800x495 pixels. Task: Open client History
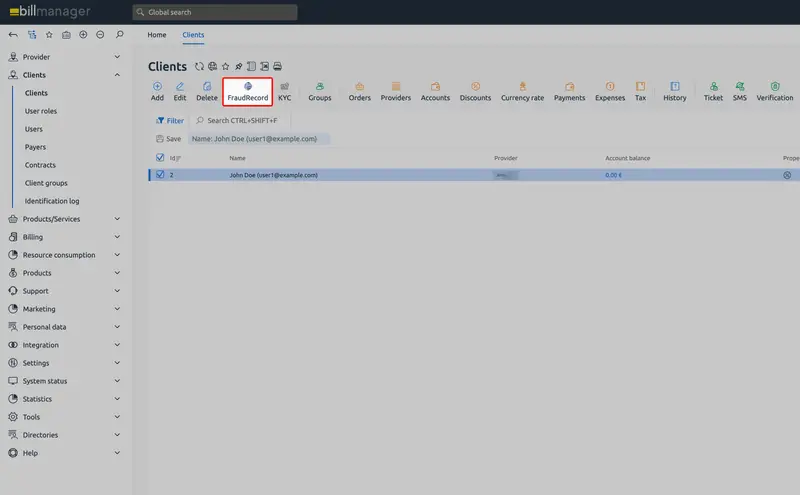pyautogui.click(x=674, y=92)
